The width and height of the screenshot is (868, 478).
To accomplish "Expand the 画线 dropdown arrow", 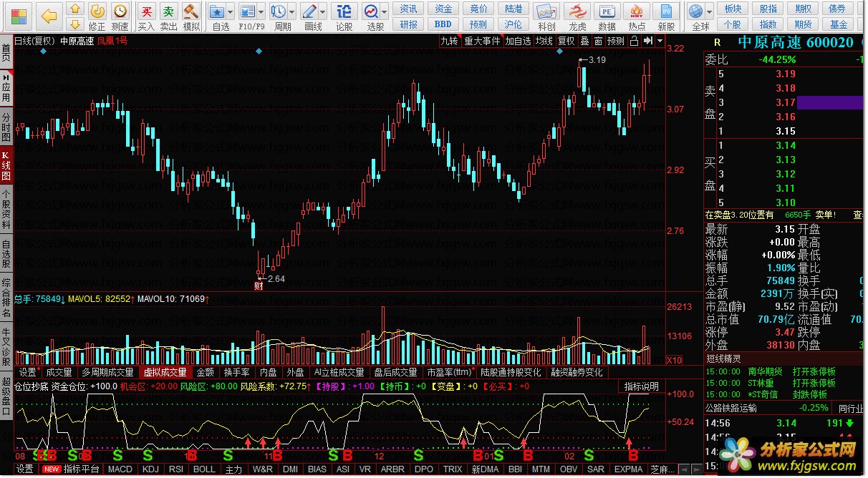I will 324,12.
